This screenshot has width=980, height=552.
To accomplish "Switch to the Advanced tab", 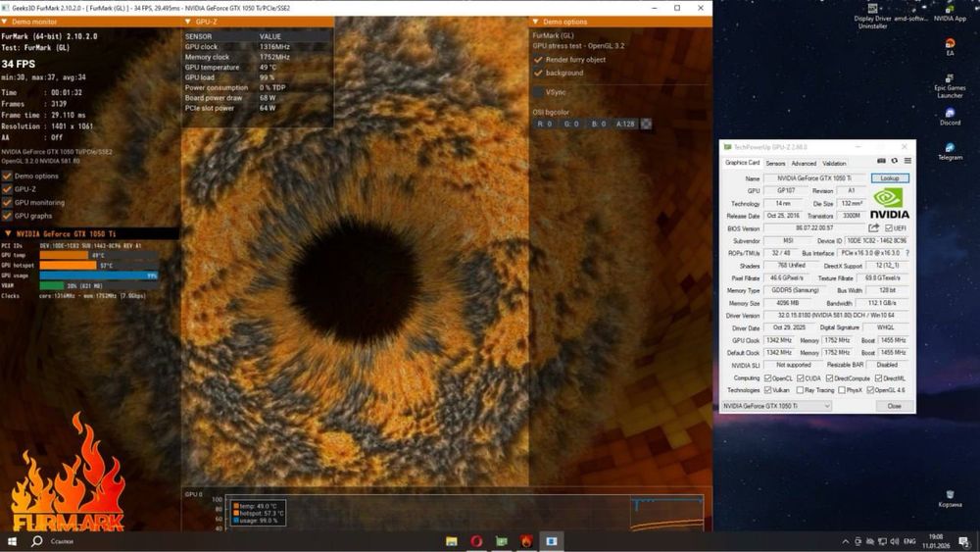I will coord(804,163).
